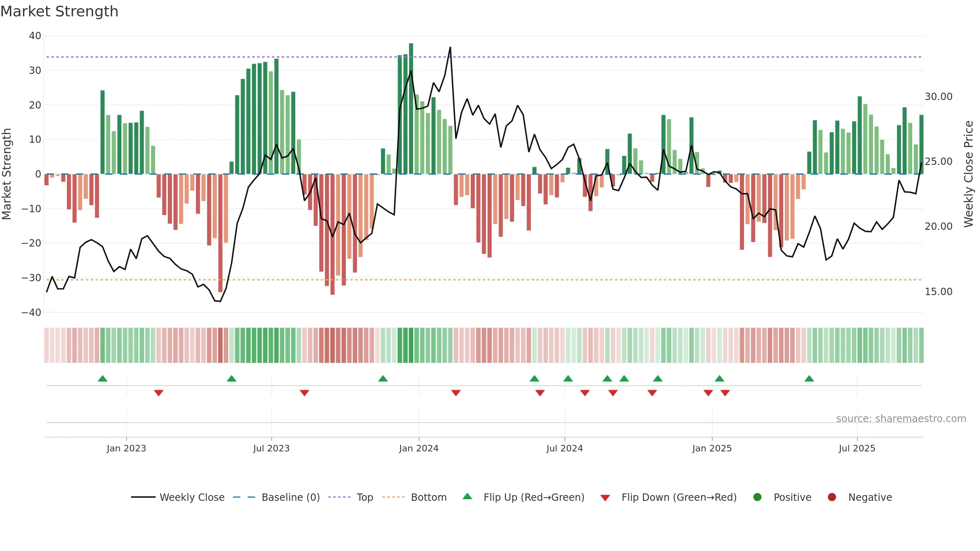
Task: Click the dotted orange Bottom line sample
Action: pyautogui.click(x=393, y=497)
